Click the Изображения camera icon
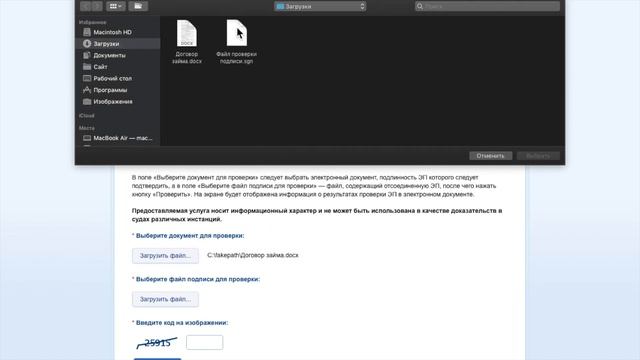Screen dimensions: 640x360 (87, 102)
